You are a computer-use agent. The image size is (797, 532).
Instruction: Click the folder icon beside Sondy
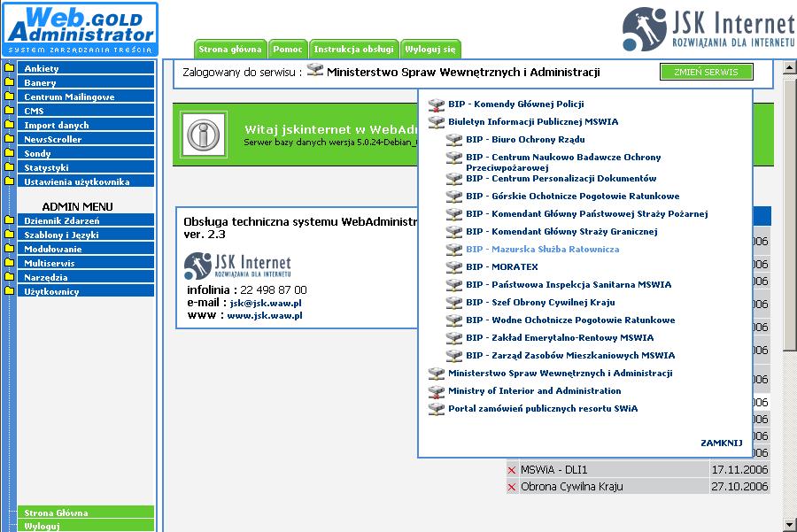pos(9,153)
